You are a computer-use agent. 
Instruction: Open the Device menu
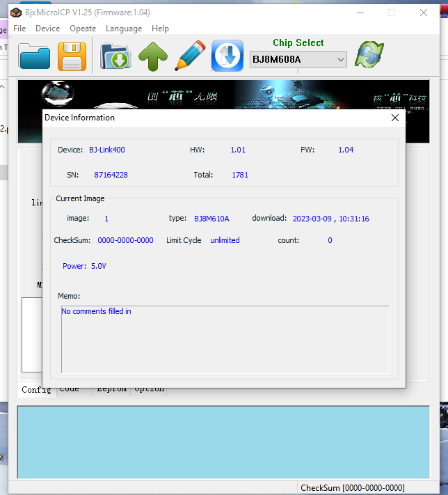click(48, 29)
